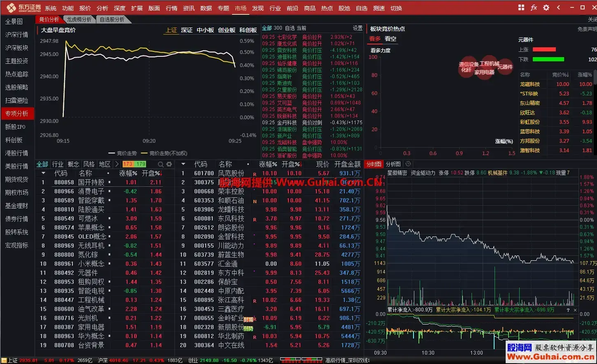This screenshot has width=597, height=364.
Task: Sort hotspot stocks by 竞价% column
Action: point(560,75)
